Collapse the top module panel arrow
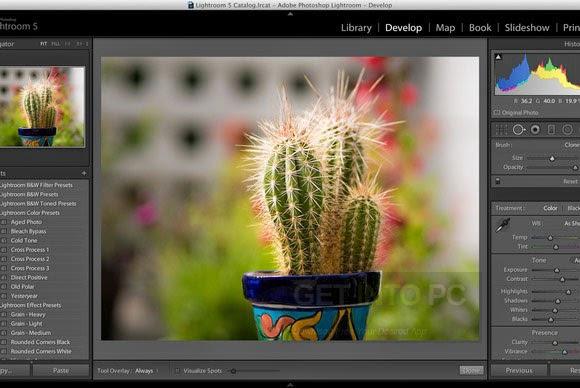The width and height of the screenshot is (580, 388). pos(290,14)
